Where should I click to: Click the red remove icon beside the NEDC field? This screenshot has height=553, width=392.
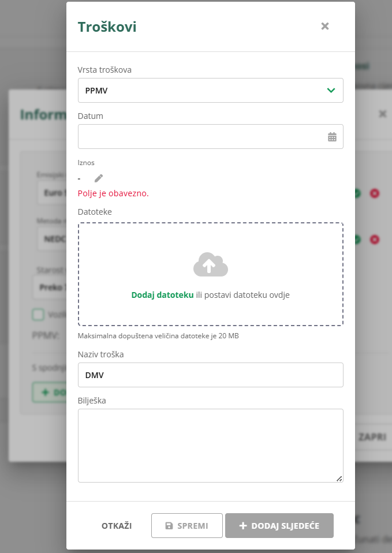374,239
